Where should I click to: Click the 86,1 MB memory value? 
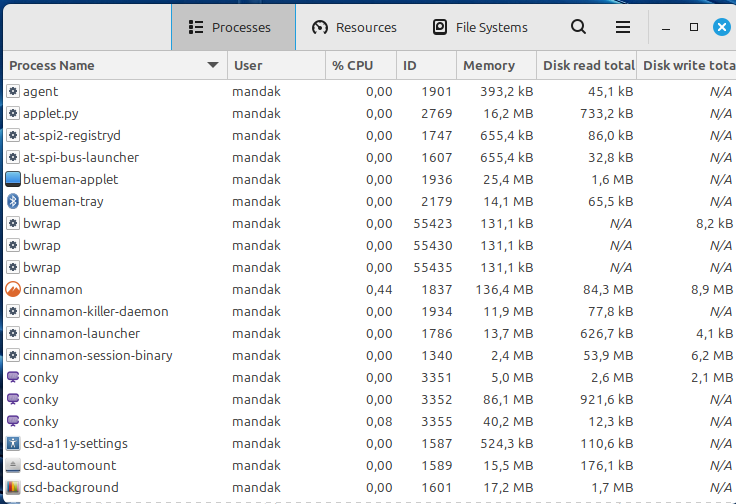[x=508, y=399]
